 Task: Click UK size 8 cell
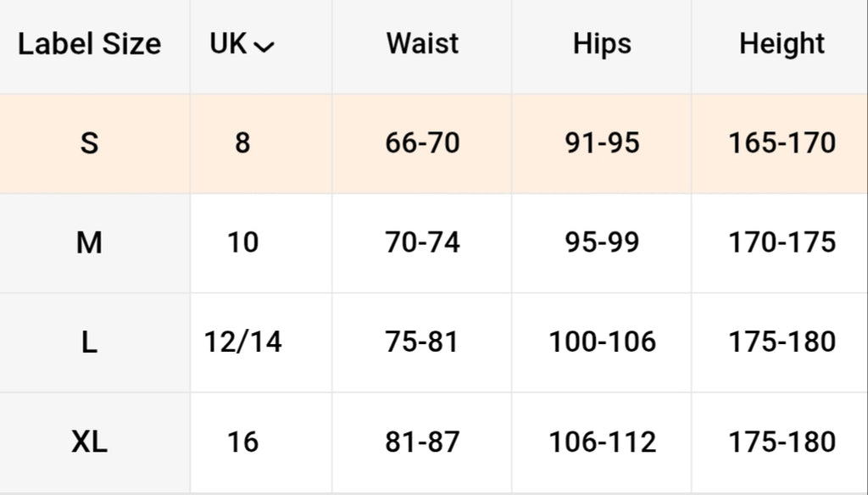point(242,143)
